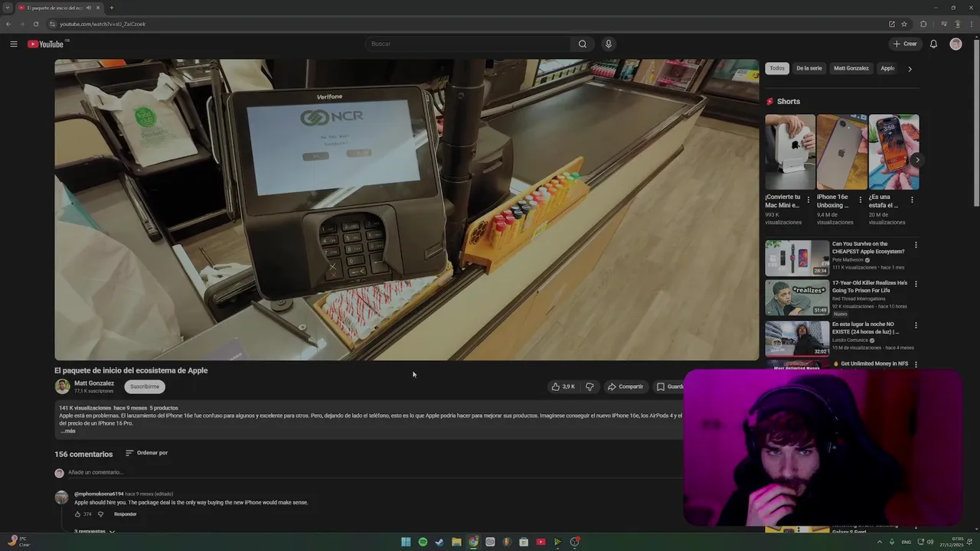The image size is (980, 551).
Task: Open Spotify from the taskbar
Action: pos(423,542)
